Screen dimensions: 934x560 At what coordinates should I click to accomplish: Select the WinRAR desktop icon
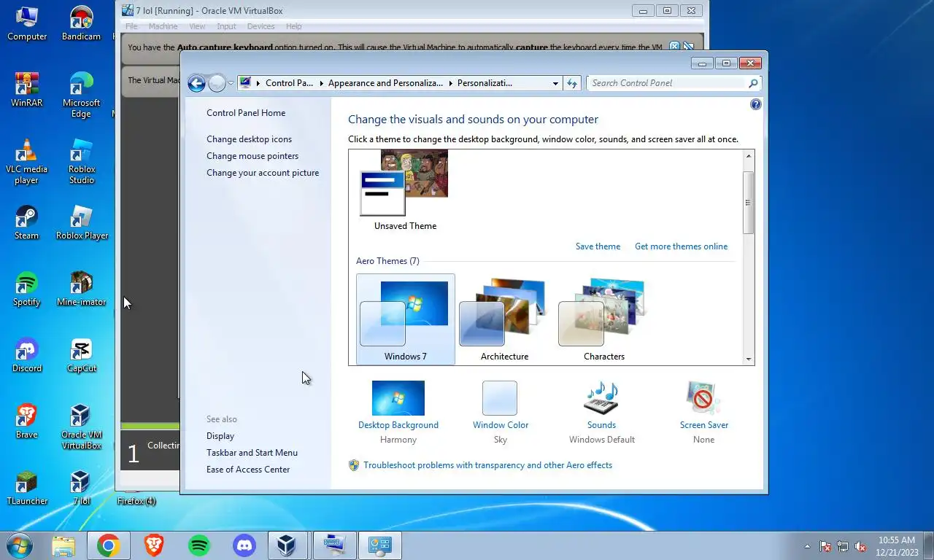click(27, 90)
